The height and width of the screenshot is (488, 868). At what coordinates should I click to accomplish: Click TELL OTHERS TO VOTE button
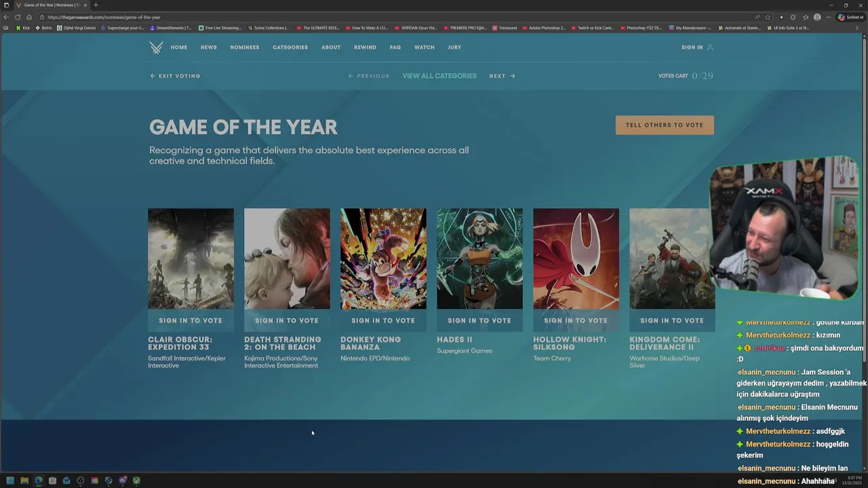(665, 125)
